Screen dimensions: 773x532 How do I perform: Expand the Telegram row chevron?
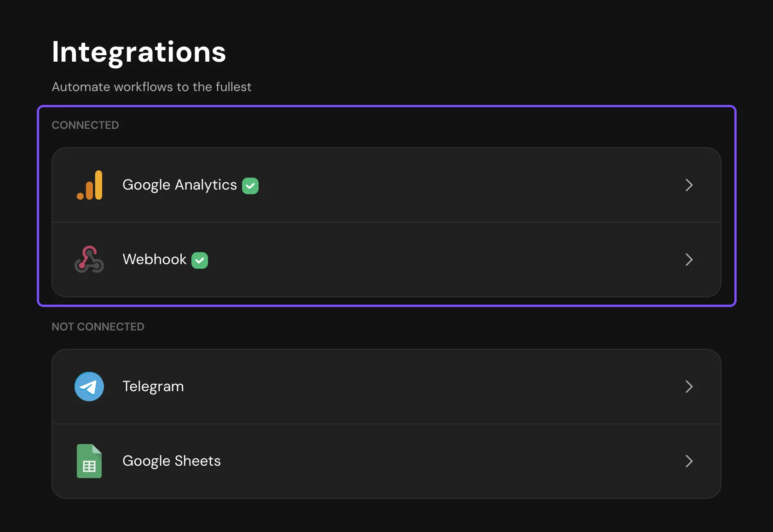(689, 387)
